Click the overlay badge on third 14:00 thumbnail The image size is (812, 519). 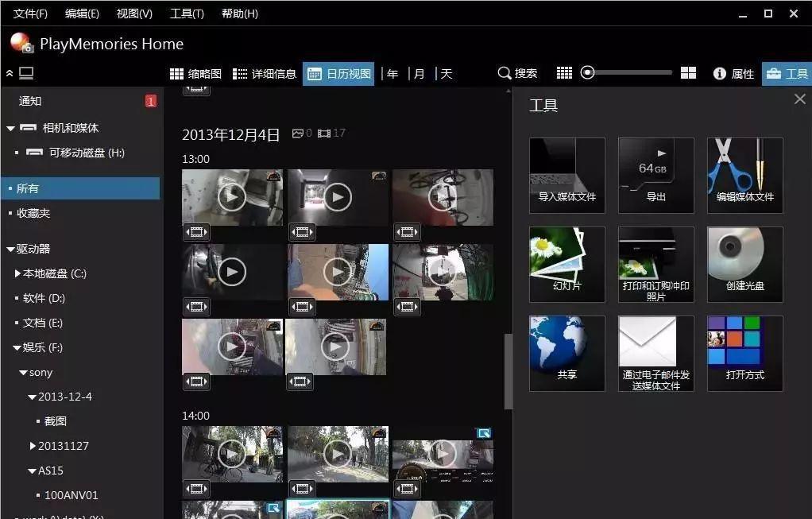pyautogui.click(x=484, y=433)
